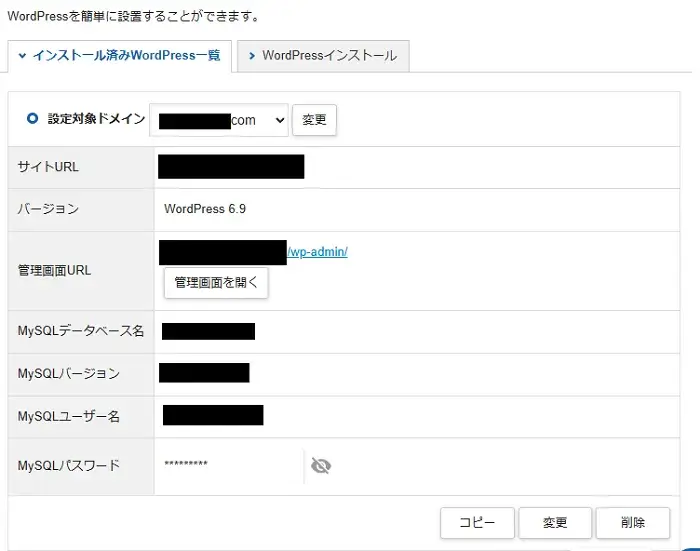Click 変更 button next to domain dropdown
The width and height of the screenshot is (700, 551).
coord(314,120)
